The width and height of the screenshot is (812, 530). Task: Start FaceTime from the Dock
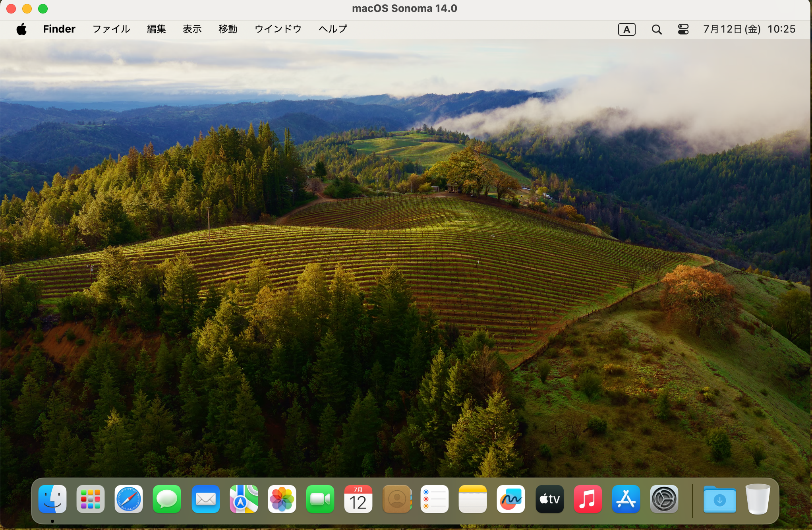pyautogui.click(x=320, y=499)
